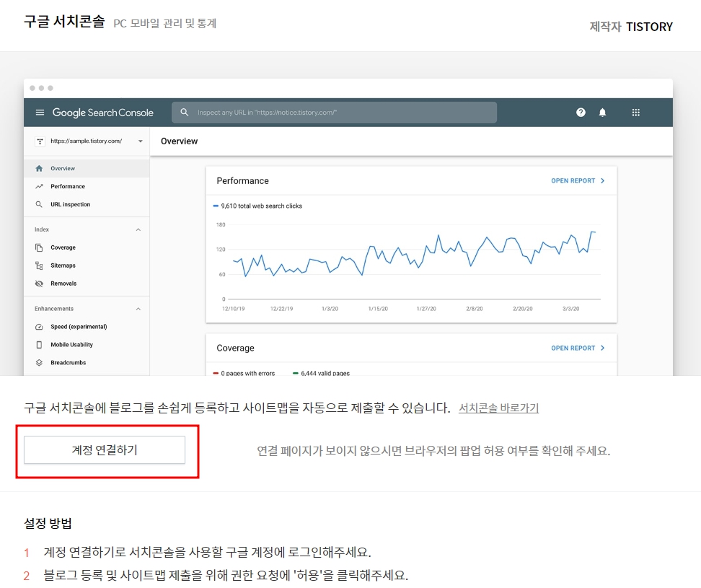
Task: Click the Coverage card title
Action: (x=235, y=348)
